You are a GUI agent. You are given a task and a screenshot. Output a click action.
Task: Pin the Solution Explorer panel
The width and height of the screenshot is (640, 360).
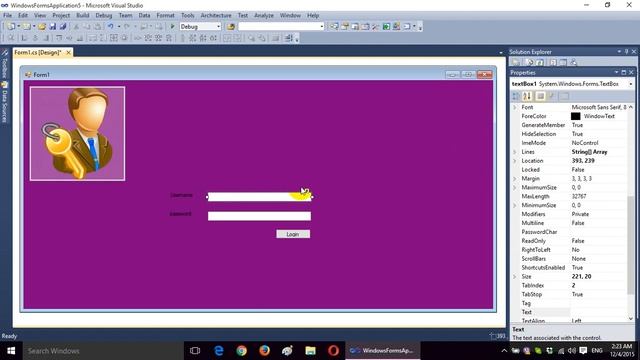pos(627,52)
